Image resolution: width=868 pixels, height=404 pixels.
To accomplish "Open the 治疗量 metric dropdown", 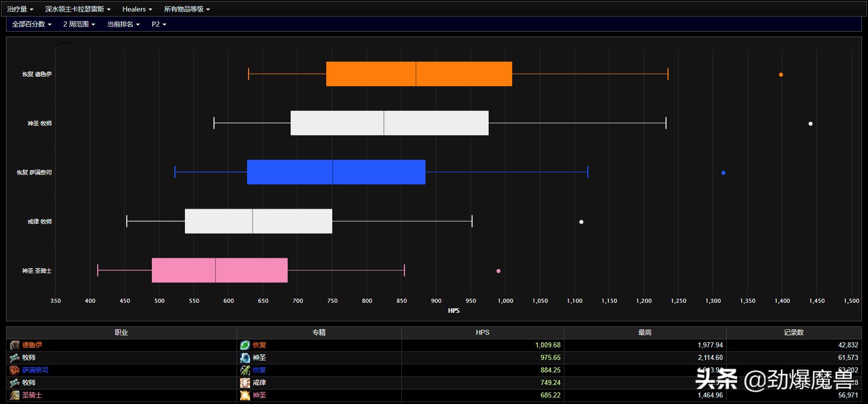I will tap(21, 9).
